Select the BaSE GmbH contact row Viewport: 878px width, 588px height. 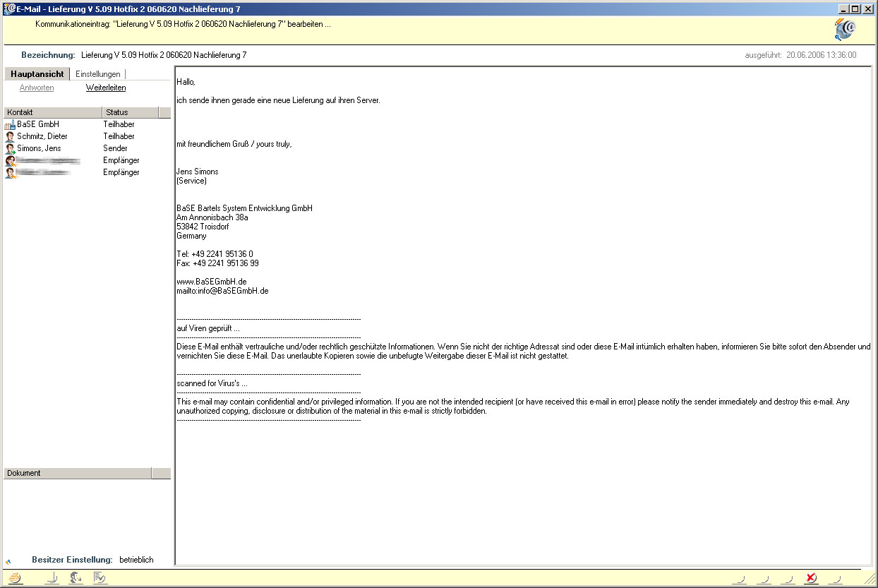38,124
